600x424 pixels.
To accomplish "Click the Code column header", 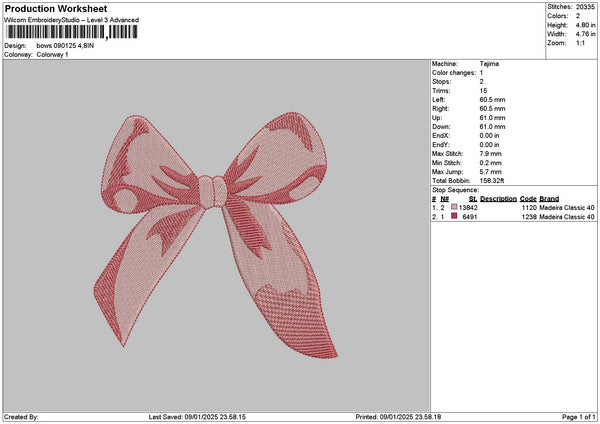I will tap(528, 198).
